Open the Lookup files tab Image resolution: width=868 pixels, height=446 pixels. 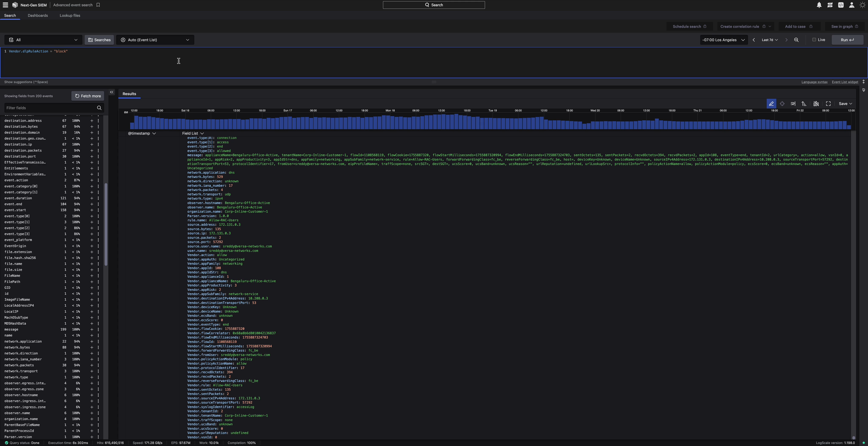pyautogui.click(x=70, y=15)
